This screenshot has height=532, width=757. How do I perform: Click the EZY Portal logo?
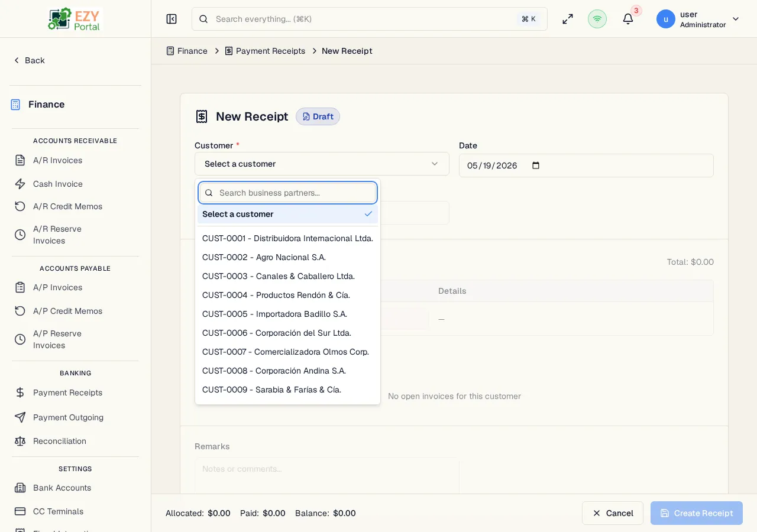pos(75,19)
